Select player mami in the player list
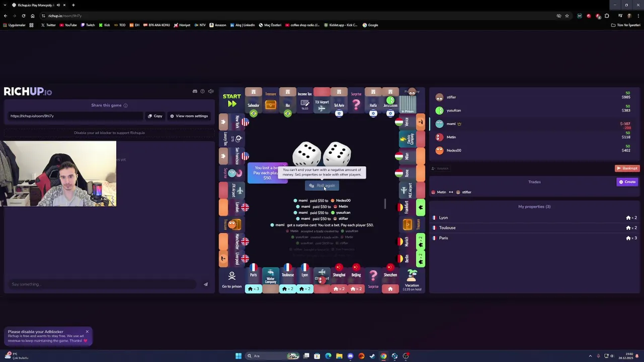 pyautogui.click(x=534, y=124)
